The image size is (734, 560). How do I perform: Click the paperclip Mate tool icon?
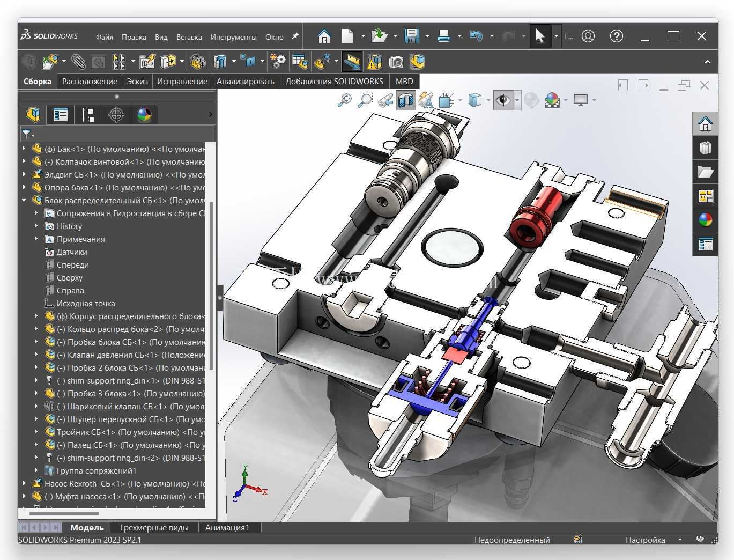pos(78,62)
